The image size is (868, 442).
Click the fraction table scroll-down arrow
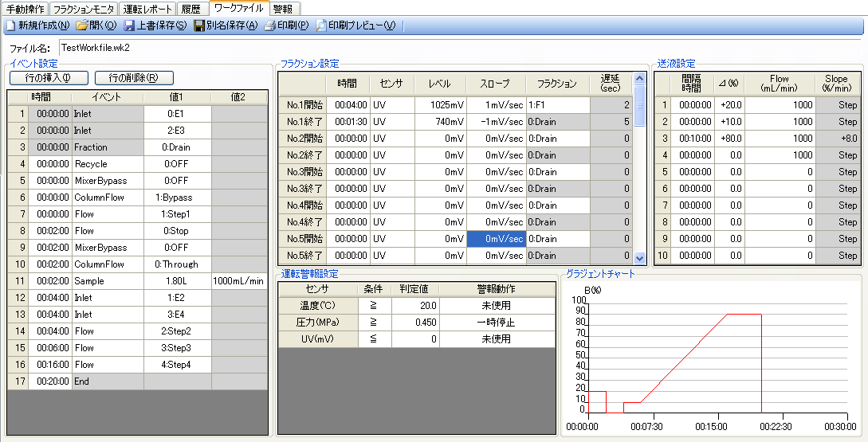click(x=640, y=258)
